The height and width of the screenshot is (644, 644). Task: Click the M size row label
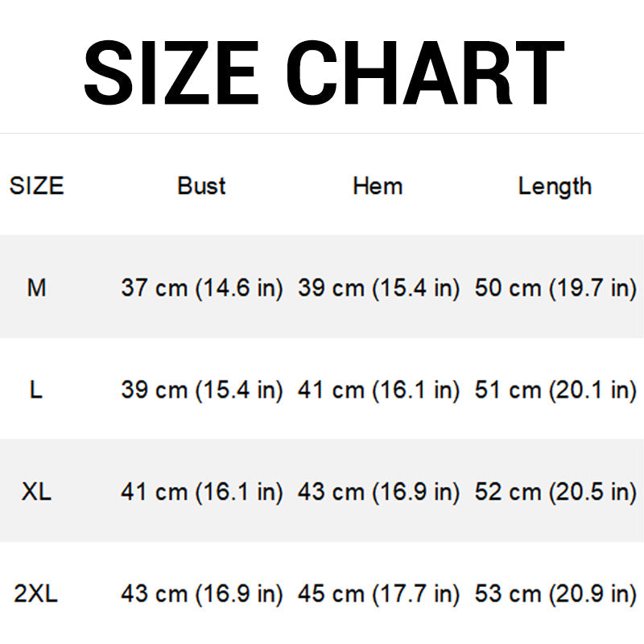36,287
